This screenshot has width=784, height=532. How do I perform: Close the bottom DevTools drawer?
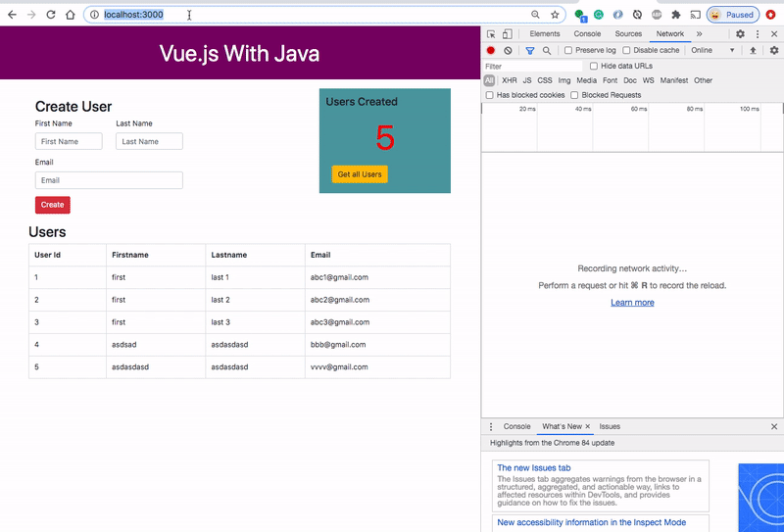774,426
